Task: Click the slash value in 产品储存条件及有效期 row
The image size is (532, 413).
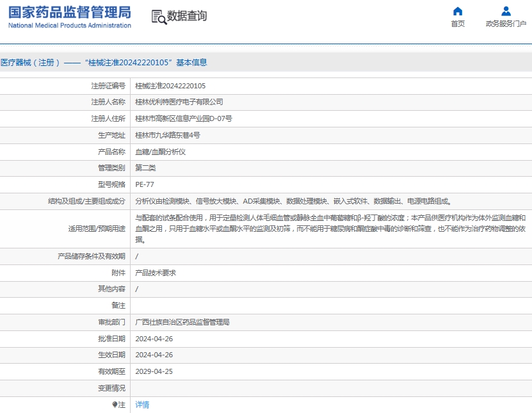Action: [137, 256]
